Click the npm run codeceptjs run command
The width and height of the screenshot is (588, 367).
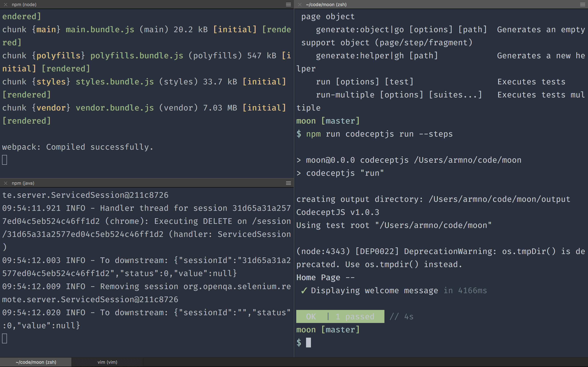click(x=379, y=134)
